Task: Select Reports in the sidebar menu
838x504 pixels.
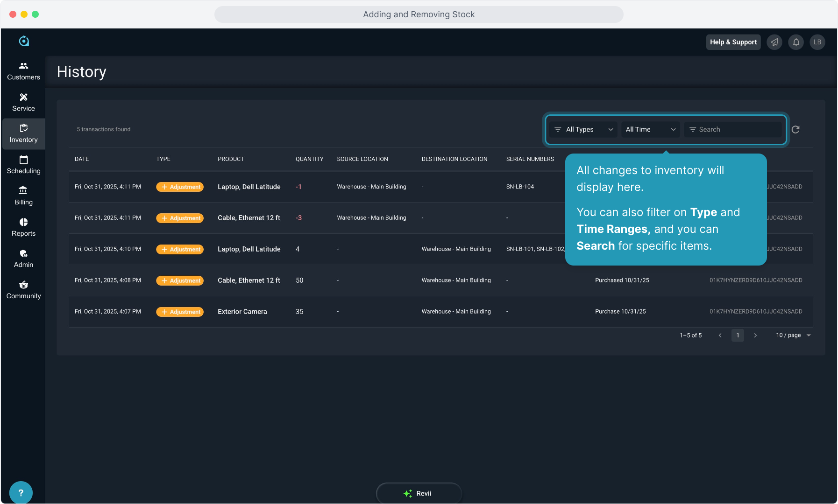Action: (23, 227)
